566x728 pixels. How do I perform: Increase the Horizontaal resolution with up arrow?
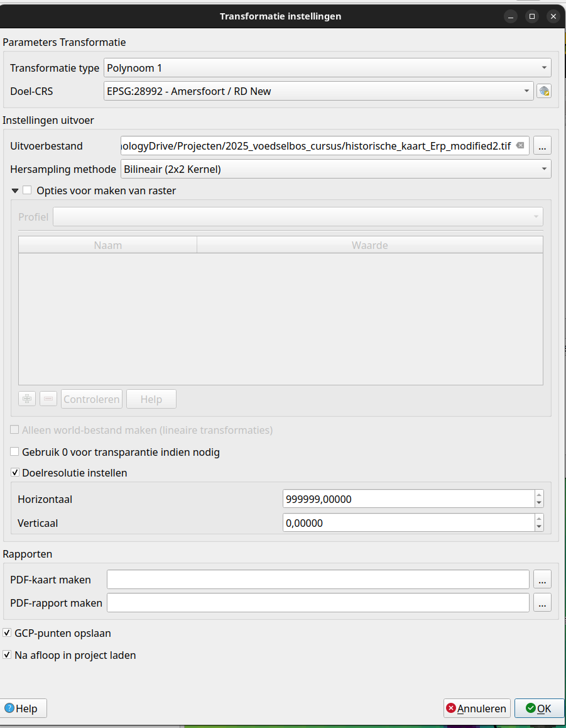[x=539, y=495]
